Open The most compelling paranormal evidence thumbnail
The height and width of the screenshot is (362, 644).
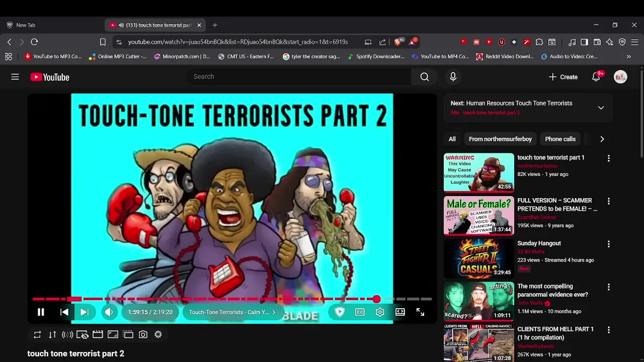click(478, 301)
